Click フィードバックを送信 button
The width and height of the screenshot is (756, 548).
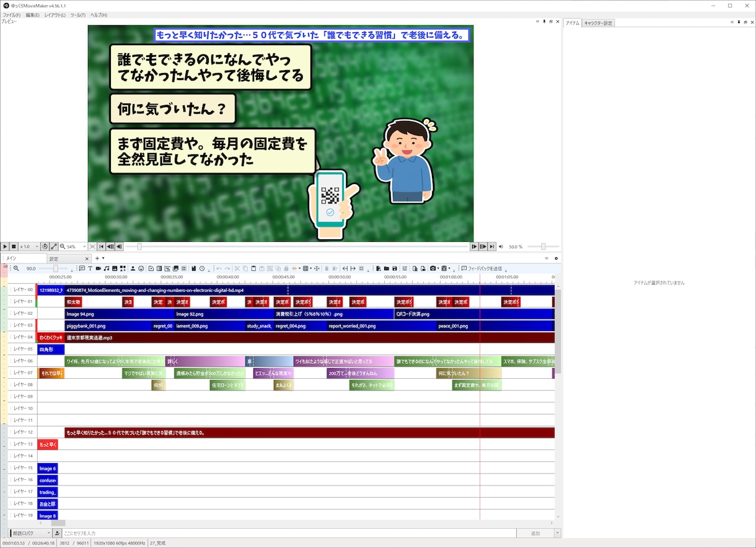click(485, 268)
